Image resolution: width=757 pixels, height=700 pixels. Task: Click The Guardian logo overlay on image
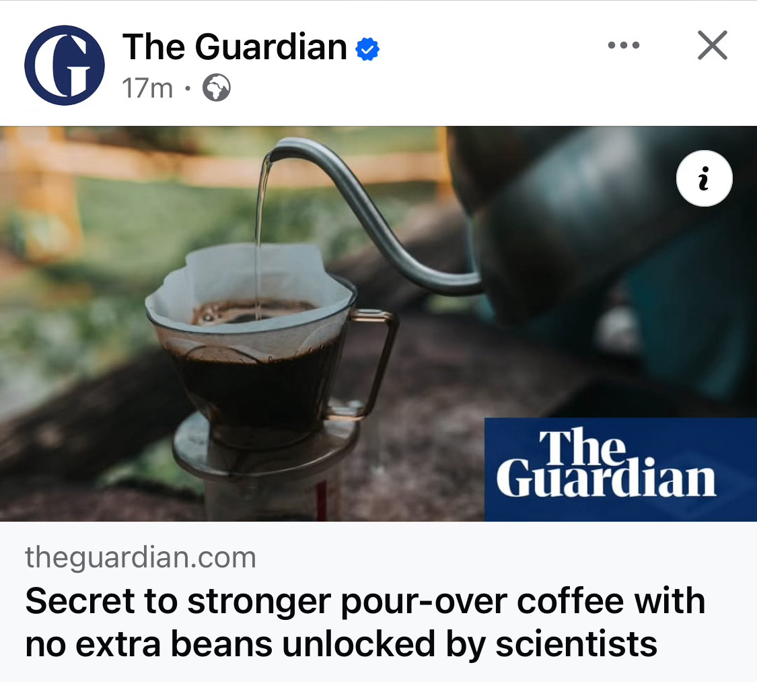click(x=620, y=469)
